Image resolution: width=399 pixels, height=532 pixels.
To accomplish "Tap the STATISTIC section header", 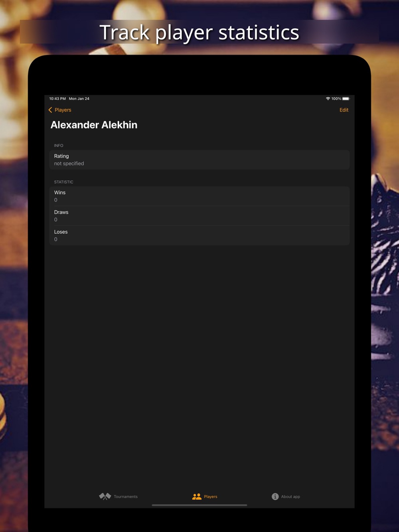I will pyautogui.click(x=64, y=182).
